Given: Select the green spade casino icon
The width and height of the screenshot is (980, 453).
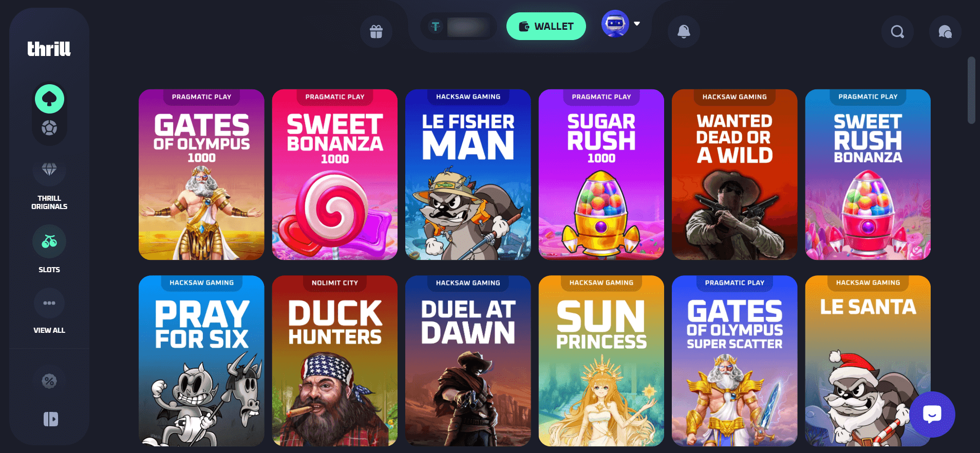Looking at the screenshot, I should 49,99.
